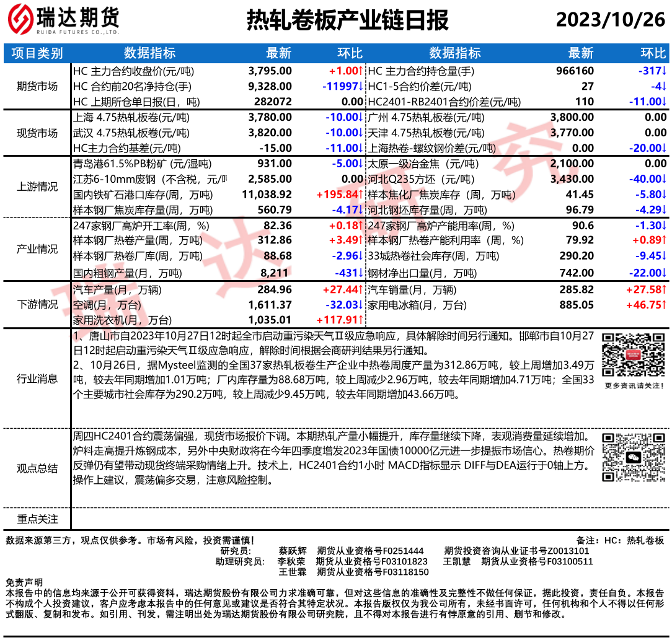This screenshot has height=640, width=672.
Task: Click the red up arrow beside +117.91
Action: coord(360,320)
